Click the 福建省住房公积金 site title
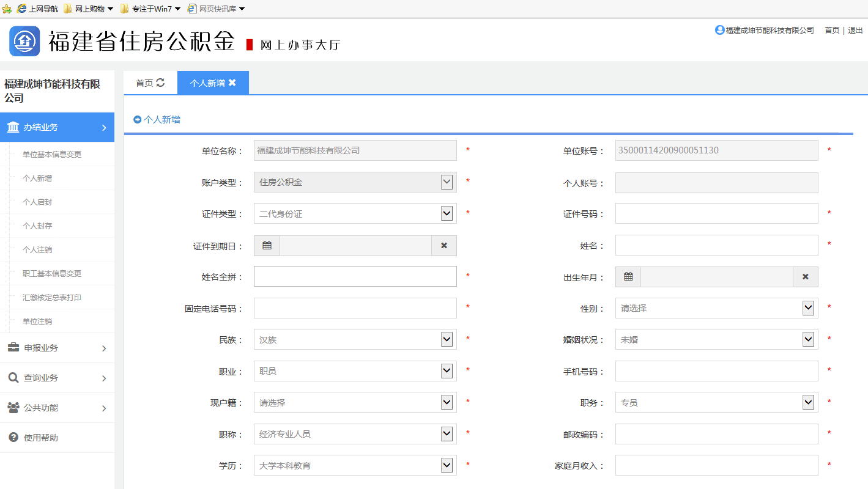This screenshot has height=489, width=868. point(142,42)
